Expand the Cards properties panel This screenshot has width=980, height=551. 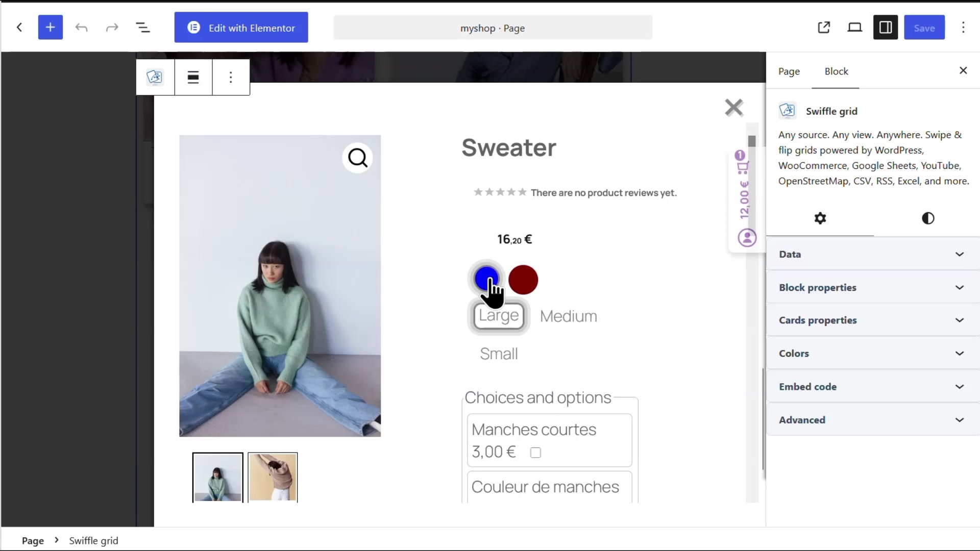coord(873,320)
